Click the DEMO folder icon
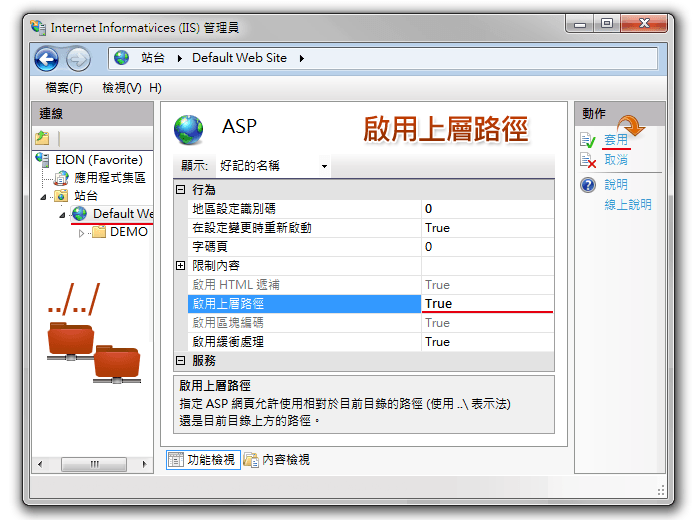700x520 pixels. click(x=99, y=232)
